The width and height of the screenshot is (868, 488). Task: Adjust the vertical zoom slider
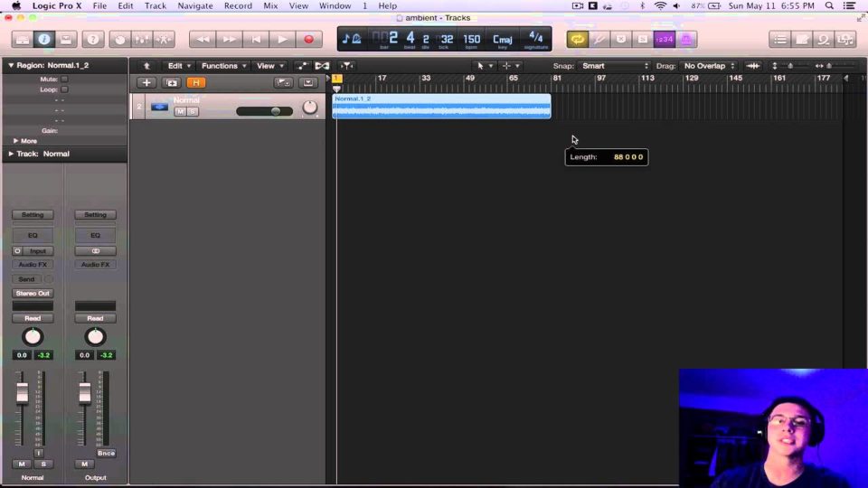790,66
